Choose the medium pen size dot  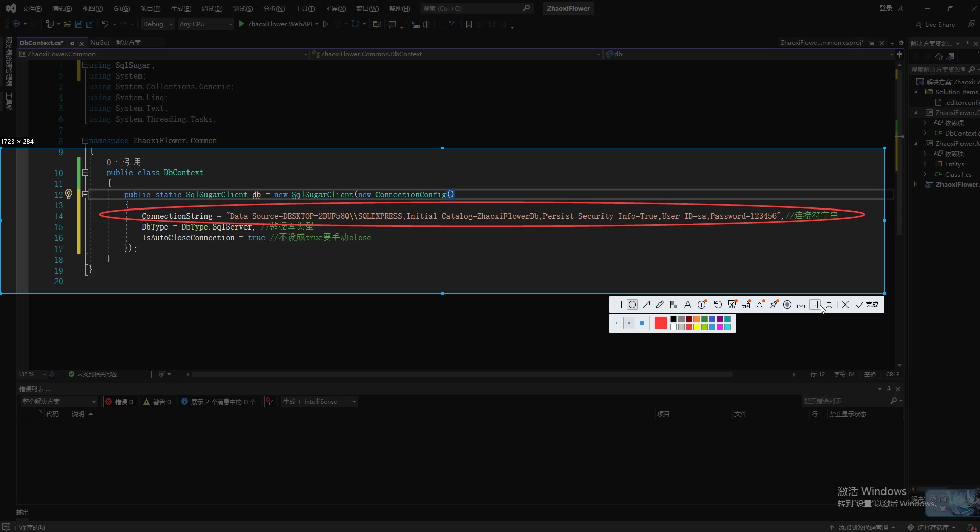[x=629, y=323]
